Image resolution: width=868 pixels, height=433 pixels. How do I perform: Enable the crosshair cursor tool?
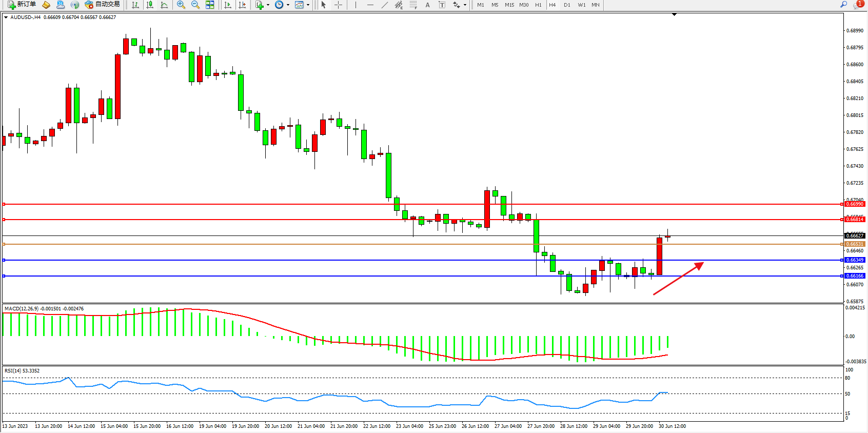point(339,5)
